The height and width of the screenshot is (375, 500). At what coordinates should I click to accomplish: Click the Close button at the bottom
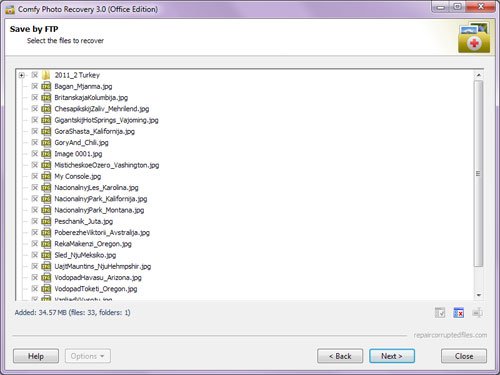[464, 356]
